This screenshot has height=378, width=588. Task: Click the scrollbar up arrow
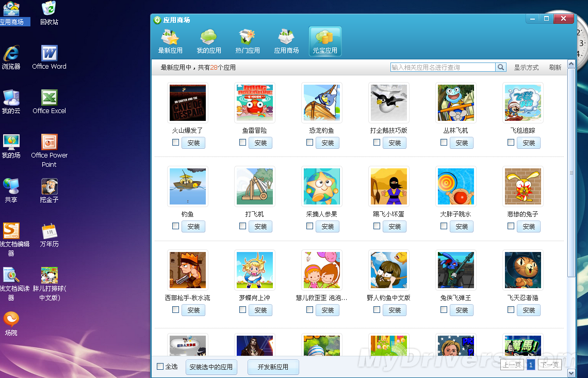(x=571, y=64)
